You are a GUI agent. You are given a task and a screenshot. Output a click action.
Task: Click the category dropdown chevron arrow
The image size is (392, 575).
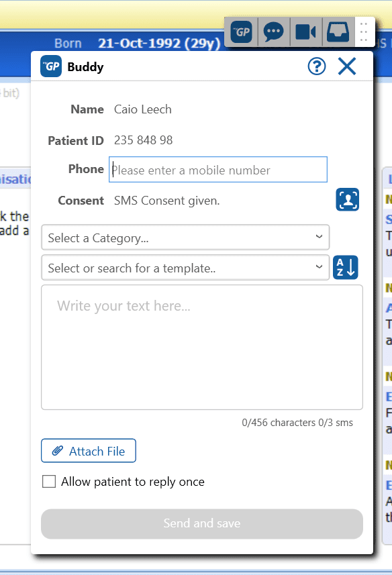pos(319,237)
